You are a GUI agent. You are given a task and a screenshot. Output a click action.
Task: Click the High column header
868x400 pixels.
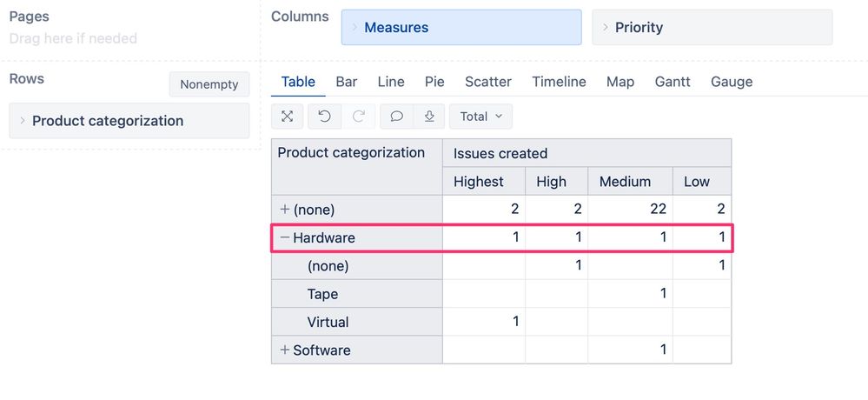(x=556, y=181)
